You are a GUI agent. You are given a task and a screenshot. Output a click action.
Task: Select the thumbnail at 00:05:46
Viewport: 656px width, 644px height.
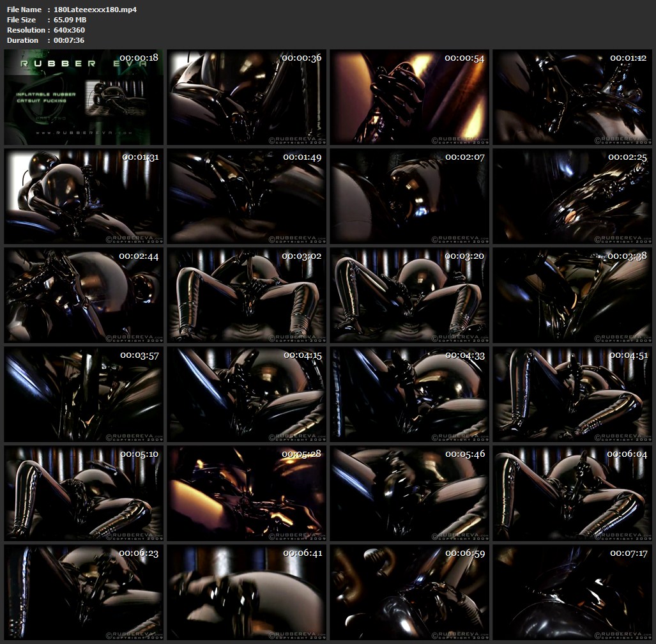pos(409,493)
